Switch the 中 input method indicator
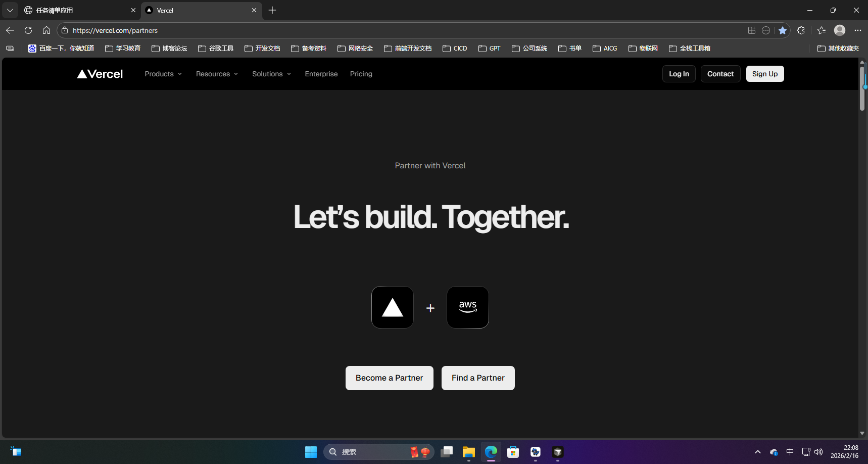The image size is (868, 464). click(790, 452)
